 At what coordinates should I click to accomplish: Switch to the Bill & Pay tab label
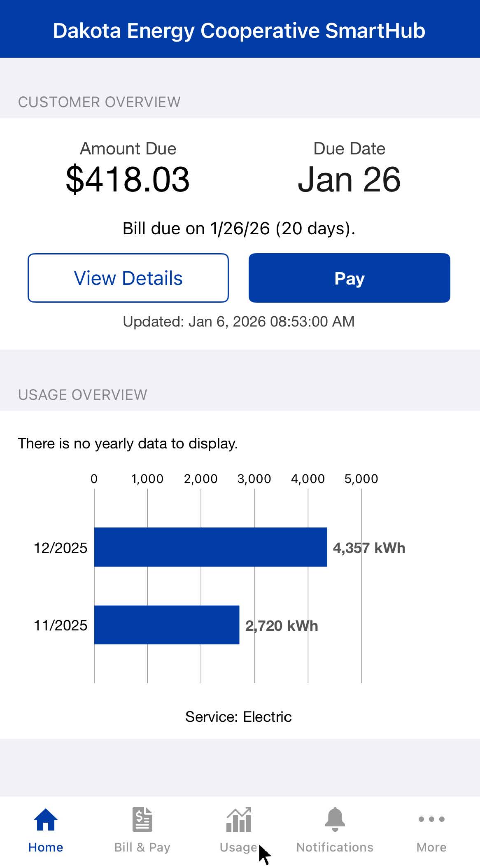click(x=142, y=847)
